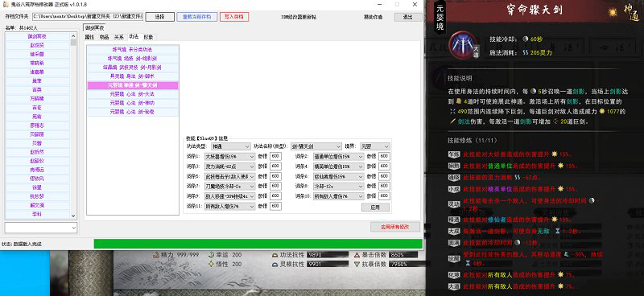Open the 词条9 dropdown
The width and height of the screenshot is (644, 296).
click(x=229, y=196)
